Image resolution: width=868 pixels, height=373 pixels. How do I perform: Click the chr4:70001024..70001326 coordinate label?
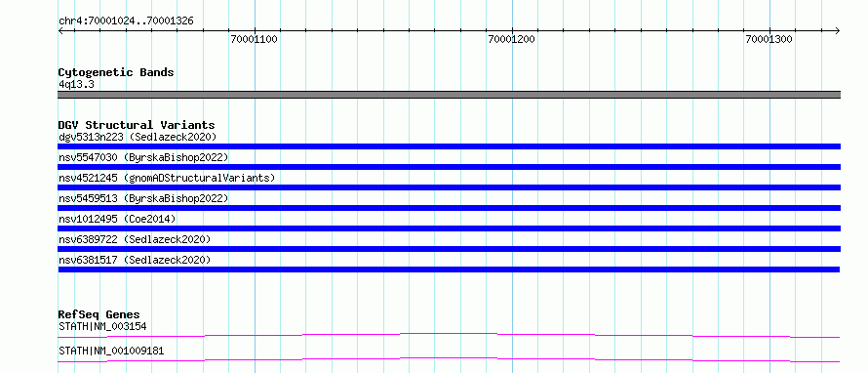[x=126, y=21]
